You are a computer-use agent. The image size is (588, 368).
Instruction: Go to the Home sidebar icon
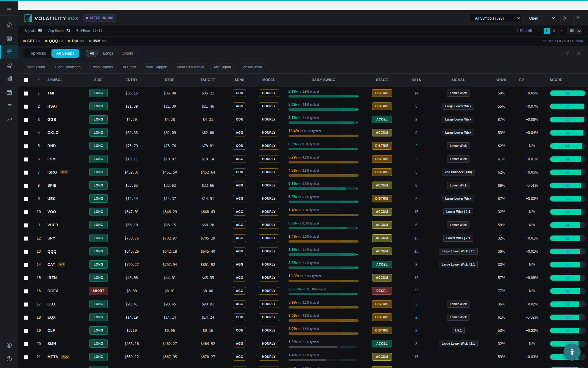pyautogui.click(x=9, y=25)
